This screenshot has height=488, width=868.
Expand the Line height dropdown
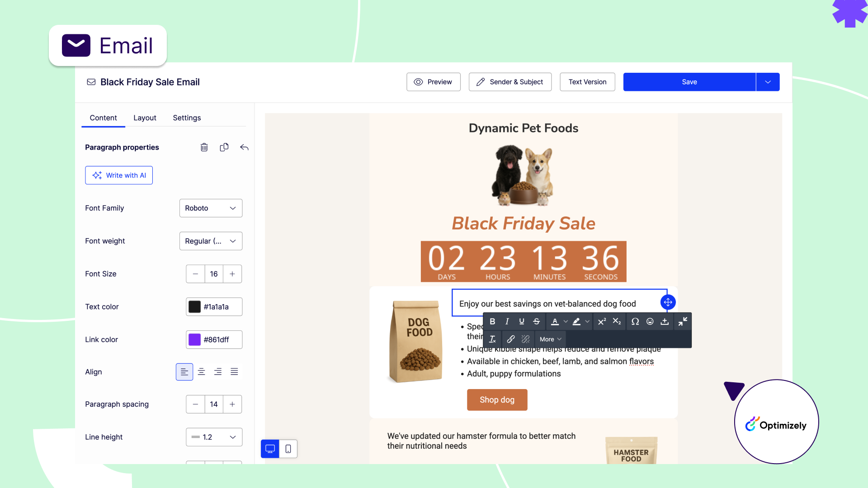214,437
